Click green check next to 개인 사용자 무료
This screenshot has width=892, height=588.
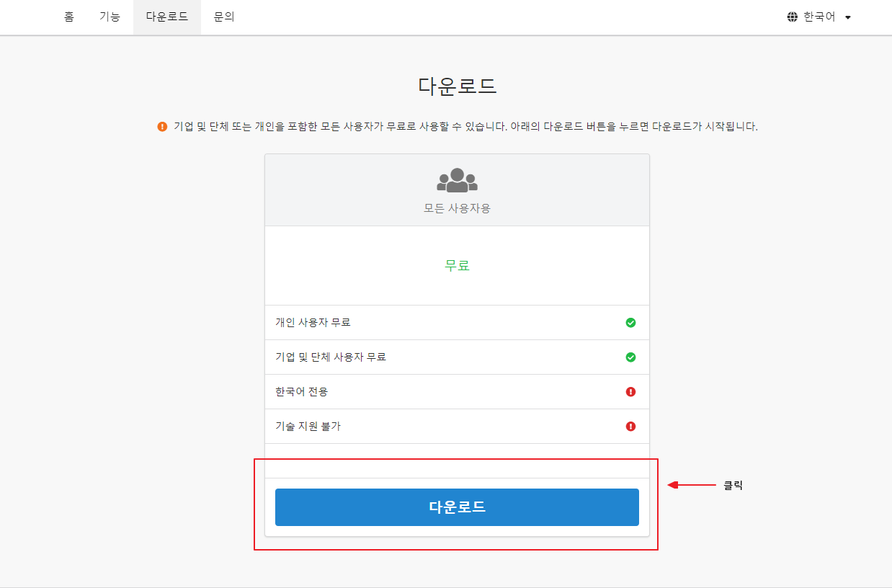coord(630,323)
